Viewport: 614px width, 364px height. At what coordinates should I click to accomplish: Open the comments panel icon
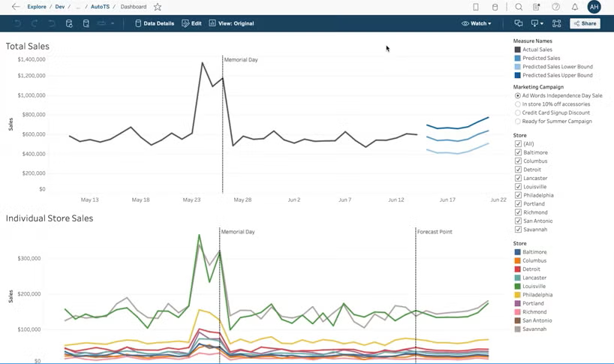519,23
